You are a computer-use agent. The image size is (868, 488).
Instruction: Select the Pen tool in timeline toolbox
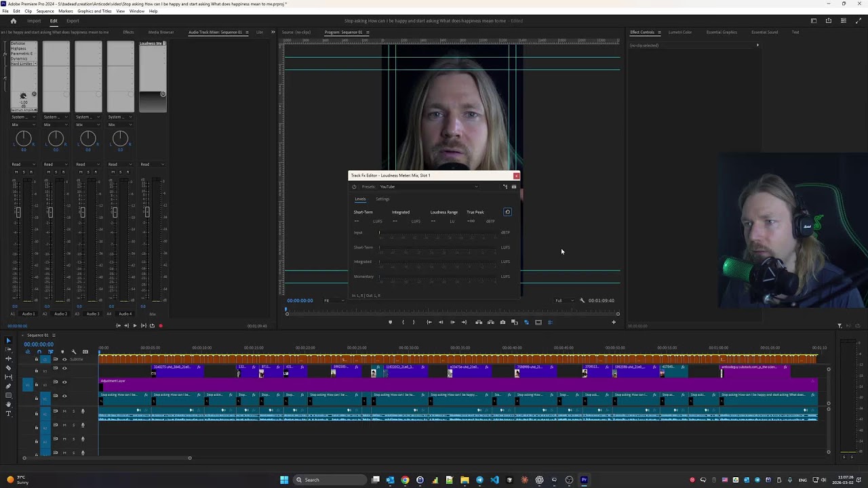click(9, 386)
